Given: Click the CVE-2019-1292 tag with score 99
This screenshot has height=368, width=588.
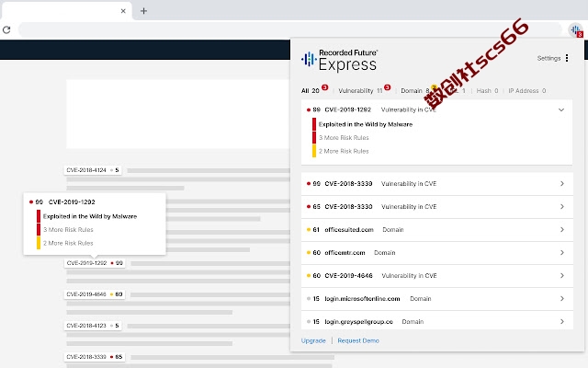Looking at the screenshot, I should [x=95, y=263].
